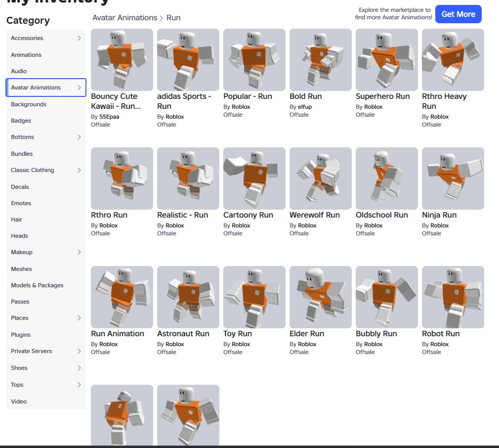Open the Rthro Run thumbnail image
This screenshot has height=448, width=499.
point(122,179)
